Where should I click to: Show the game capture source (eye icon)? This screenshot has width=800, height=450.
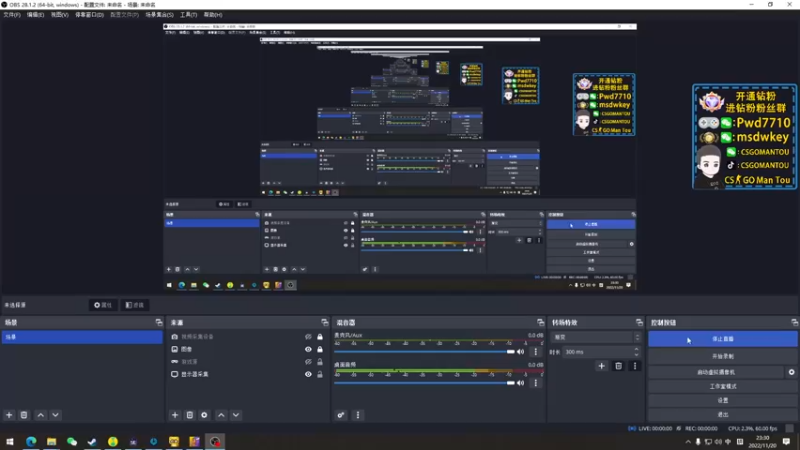(308, 362)
